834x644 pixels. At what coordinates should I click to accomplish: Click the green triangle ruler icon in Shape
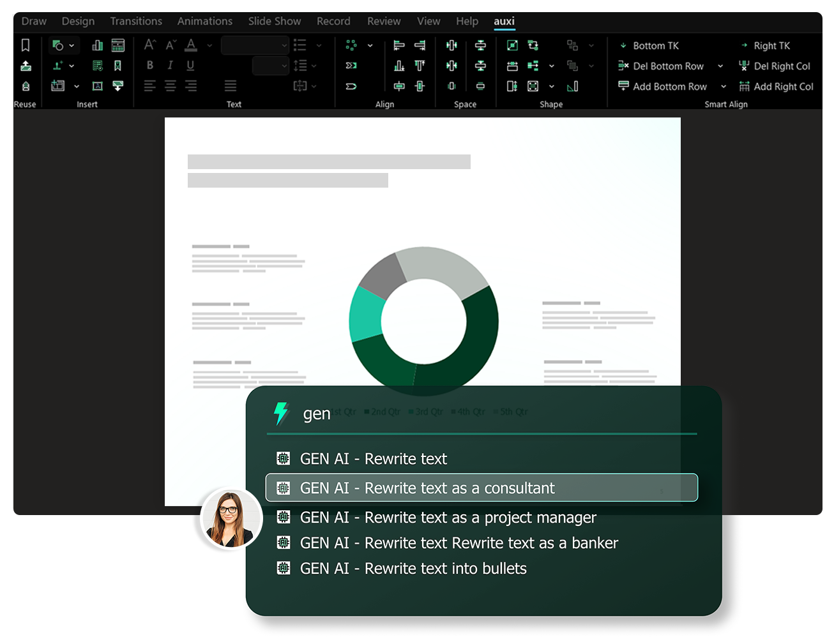click(573, 86)
